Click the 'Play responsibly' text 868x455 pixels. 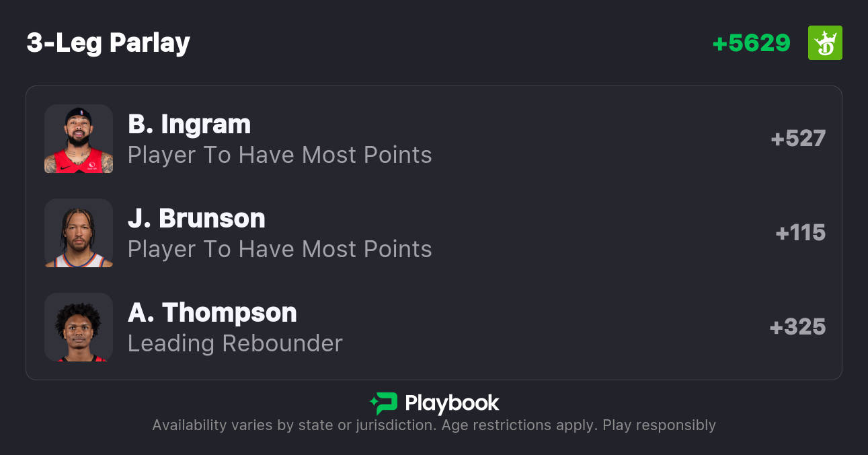[x=659, y=425]
